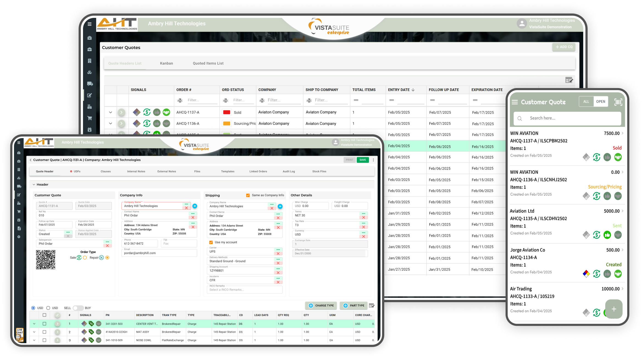Click the ADD CQ button

click(564, 47)
